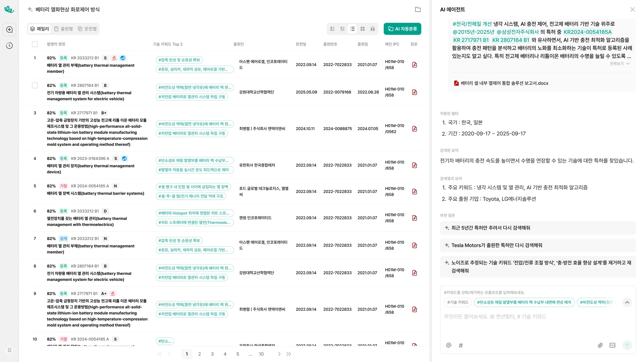The height and width of the screenshot is (362, 644).
Task: Click the @ mention filter icon
Action: pyautogui.click(x=448, y=345)
